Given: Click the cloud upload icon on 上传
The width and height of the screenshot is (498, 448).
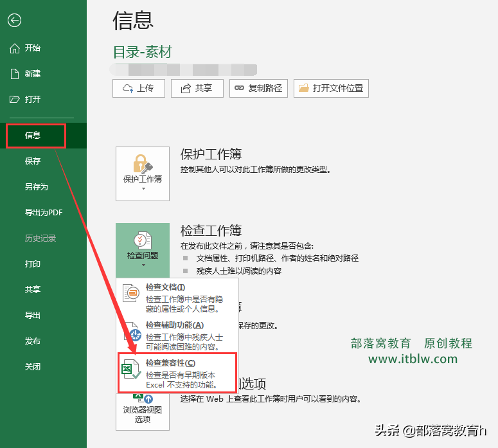Looking at the screenshot, I should point(128,88).
